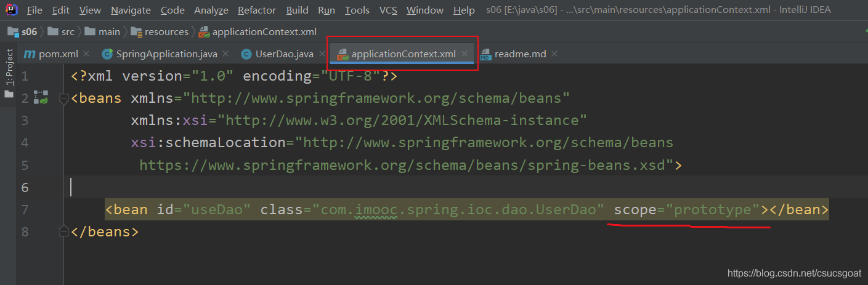Open the Analyze menu
This screenshot has width=868, height=285.
coord(211,10)
